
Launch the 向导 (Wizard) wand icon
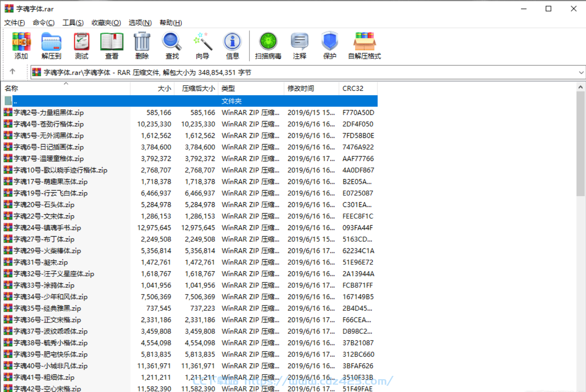click(x=202, y=45)
